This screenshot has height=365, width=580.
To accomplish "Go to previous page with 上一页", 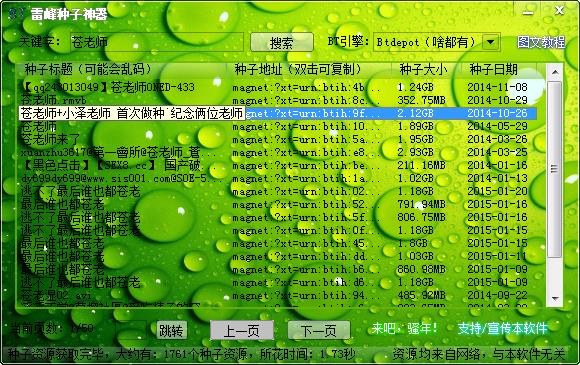I will tap(242, 330).
